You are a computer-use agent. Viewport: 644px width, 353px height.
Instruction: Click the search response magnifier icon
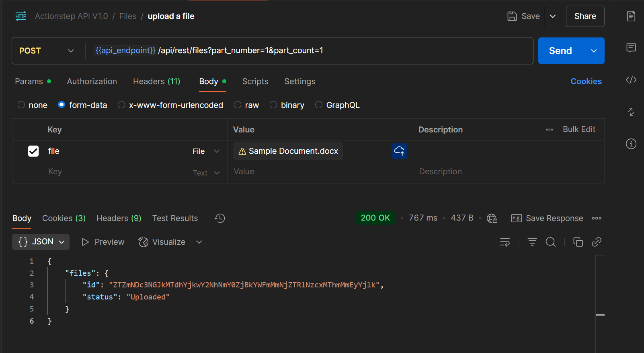551,242
